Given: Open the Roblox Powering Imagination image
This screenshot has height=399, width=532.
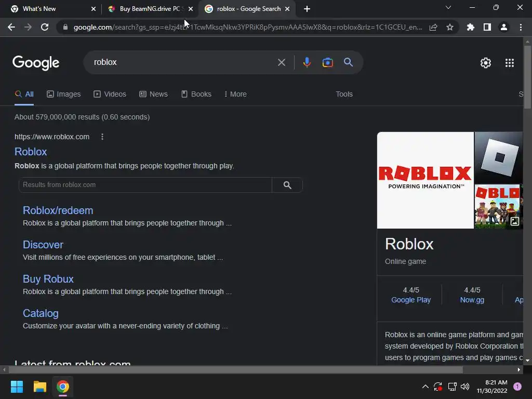Looking at the screenshot, I should click(x=425, y=180).
